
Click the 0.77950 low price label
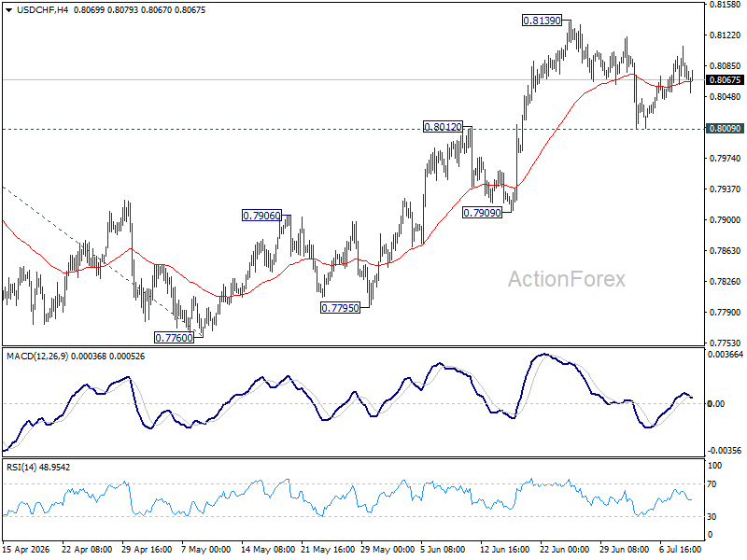click(x=340, y=308)
